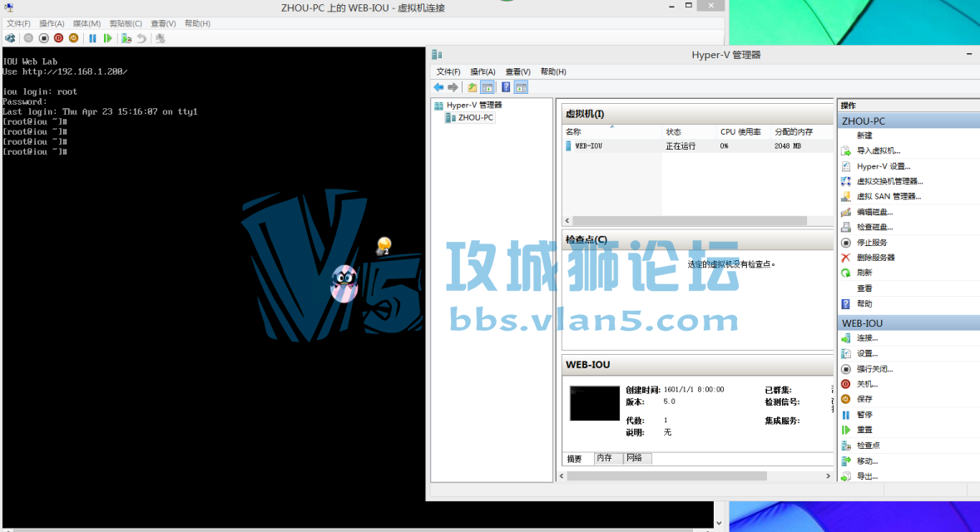Click enhanced session icon in VM toolbar
This screenshot has width=980, height=532.
(161, 38)
